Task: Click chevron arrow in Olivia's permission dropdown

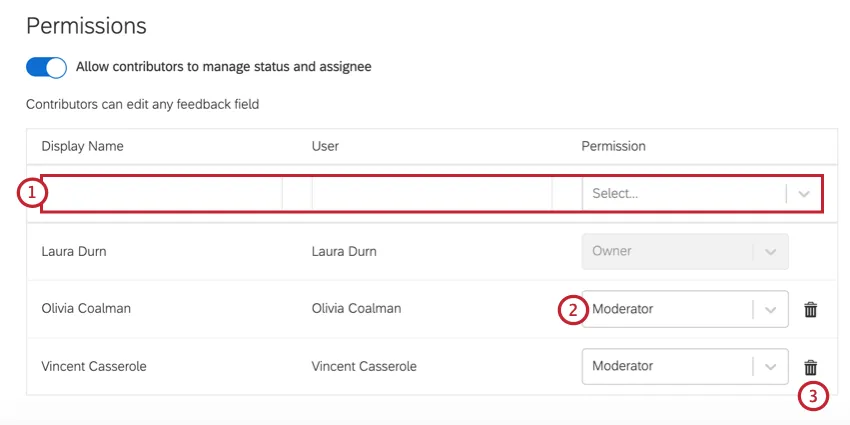Action: [x=770, y=310]
